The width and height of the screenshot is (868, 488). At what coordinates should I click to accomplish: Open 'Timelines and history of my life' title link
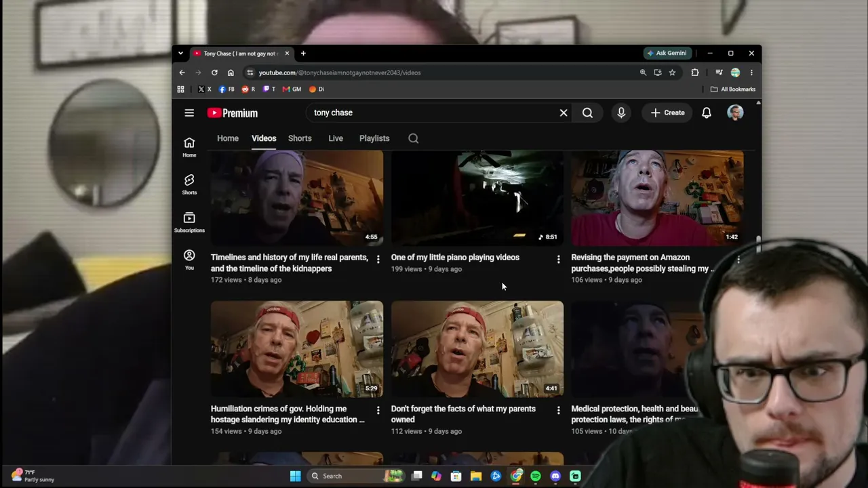[290, 263]
